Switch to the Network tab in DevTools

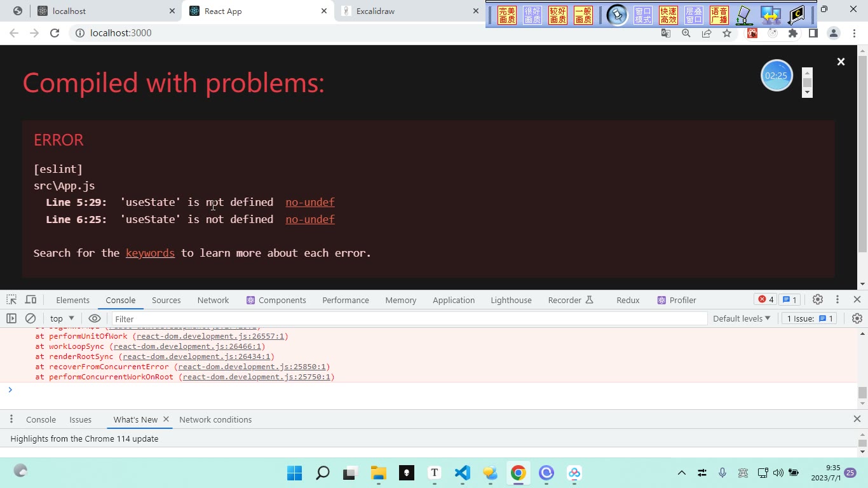(213, 300)
